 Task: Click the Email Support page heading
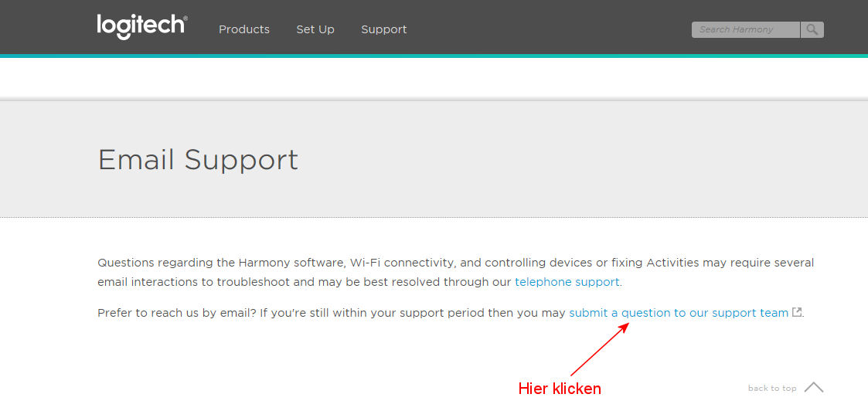pyautogui.click(x=198, y=160)
